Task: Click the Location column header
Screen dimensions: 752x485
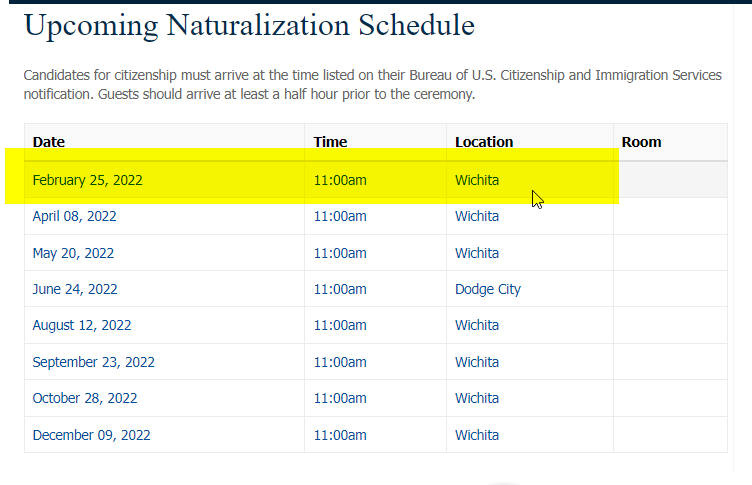Action: click(484, 142)
